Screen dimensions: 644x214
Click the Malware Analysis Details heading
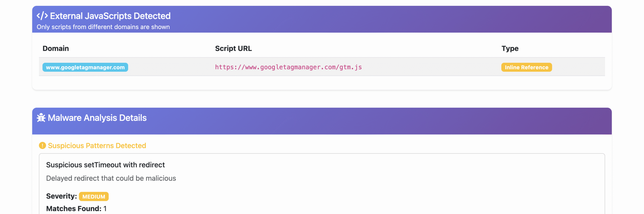[97, 118]
